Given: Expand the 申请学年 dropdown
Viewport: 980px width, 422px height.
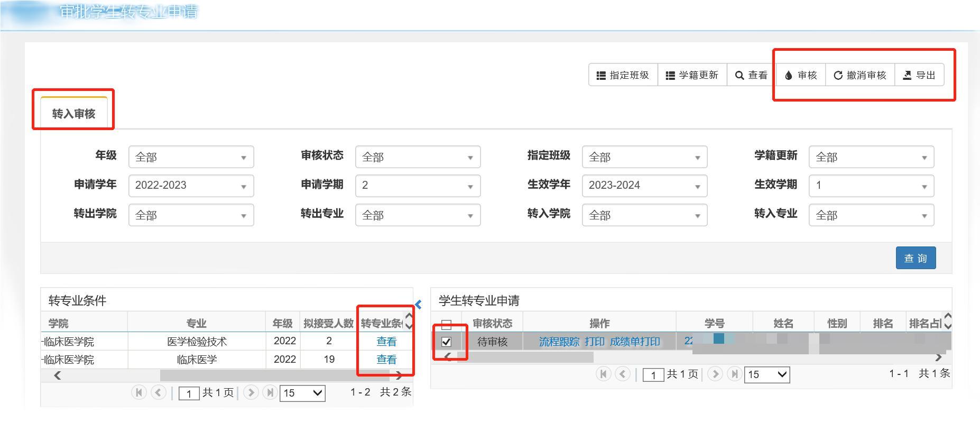Looking at the screenshot, I should [191, 186].
